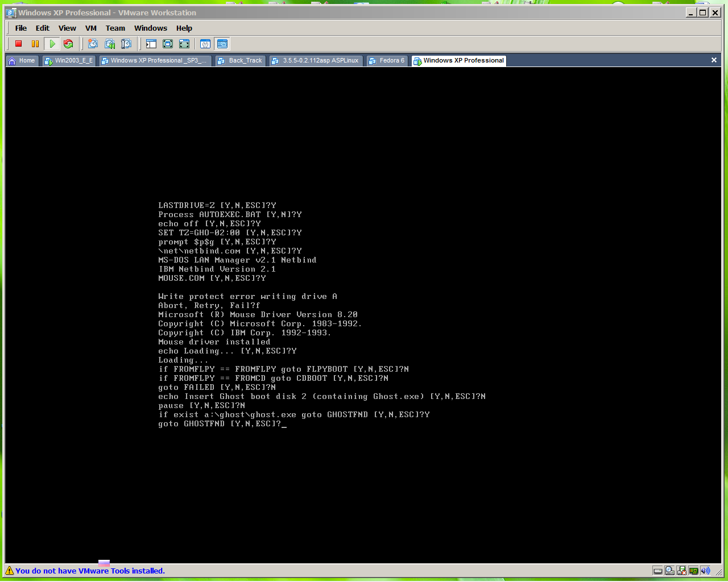Open the View menu
Screen dimensions: 728x582
[x=67, y=28]
